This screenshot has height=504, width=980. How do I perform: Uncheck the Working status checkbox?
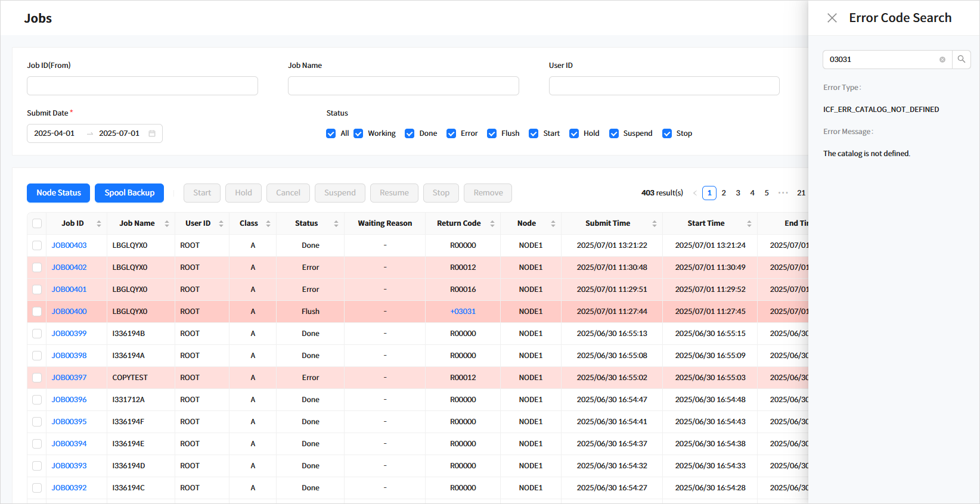[x=358, y=133]
